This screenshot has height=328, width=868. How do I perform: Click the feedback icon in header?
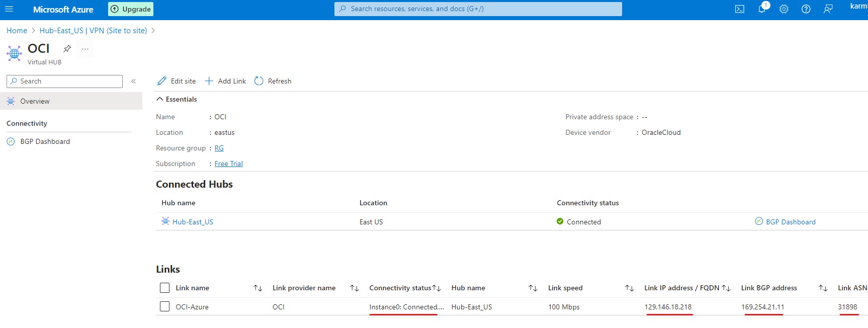pos(828,9)
